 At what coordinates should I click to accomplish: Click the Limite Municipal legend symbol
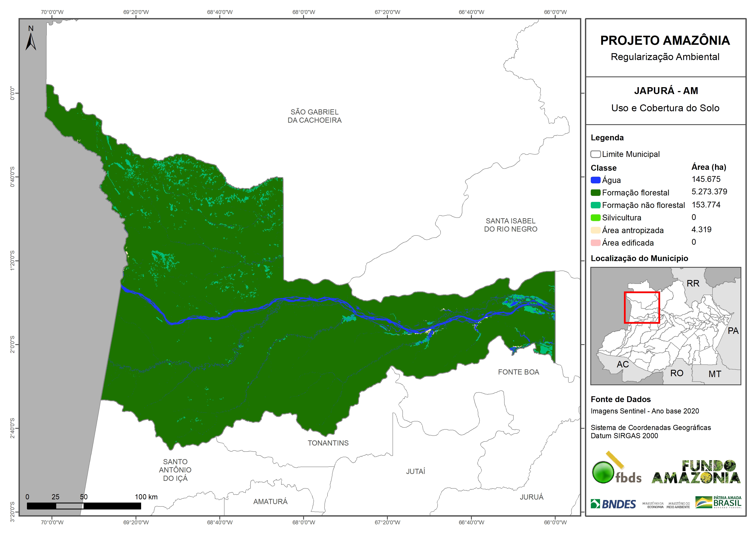tap(595, 154)
